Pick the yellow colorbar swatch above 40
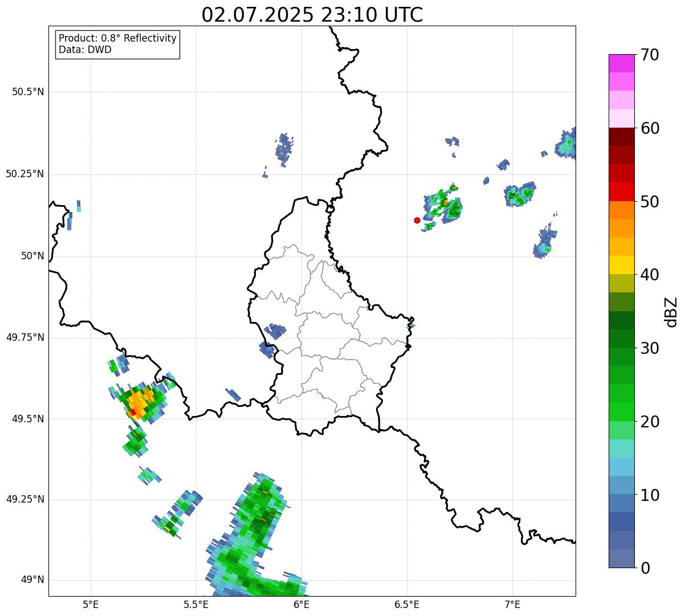Screen dimensions: 685x616 (x=621, y=265)
